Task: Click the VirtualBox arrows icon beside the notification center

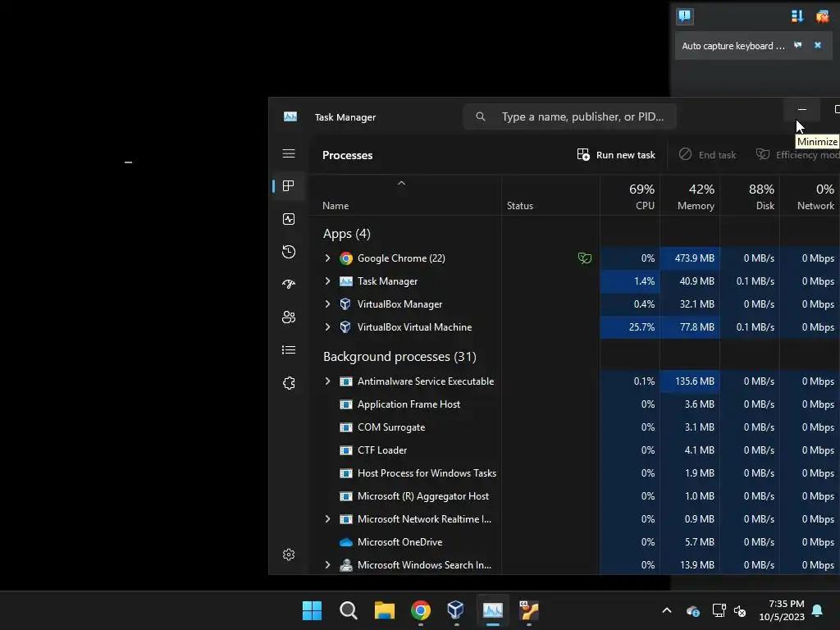Action: (797, 16)
